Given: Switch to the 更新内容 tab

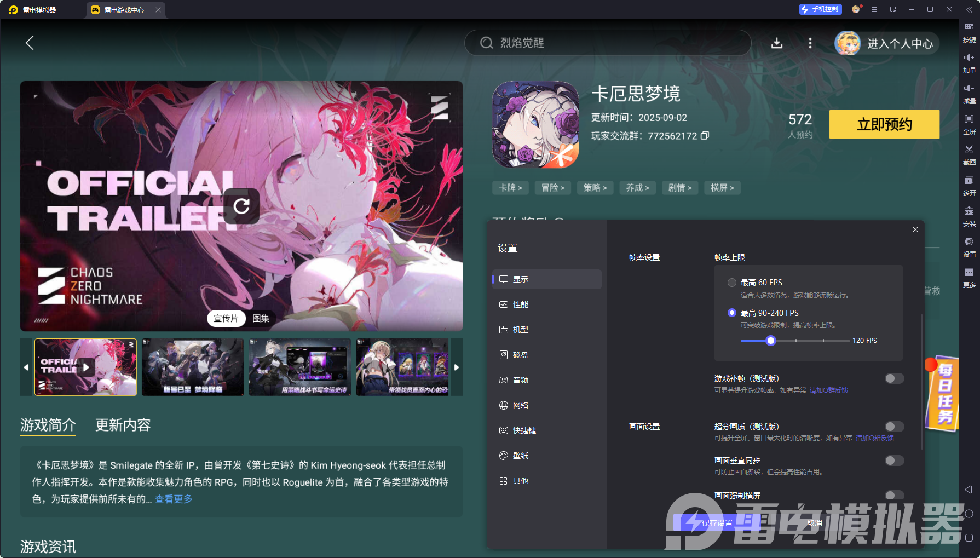Looking at the screenshot, I should click(123, 425).
